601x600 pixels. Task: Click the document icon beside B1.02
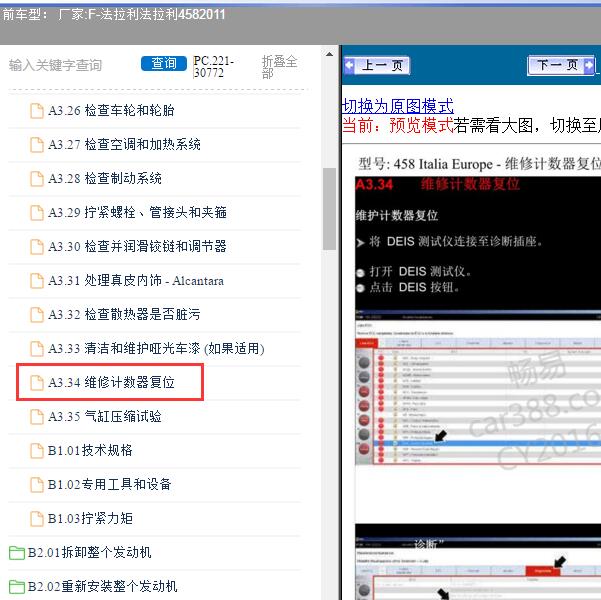[37, 485]
